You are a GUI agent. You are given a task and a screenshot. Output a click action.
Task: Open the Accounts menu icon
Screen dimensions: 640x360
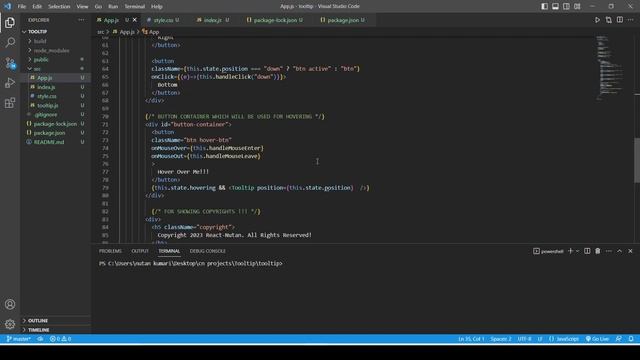[10, 304]
